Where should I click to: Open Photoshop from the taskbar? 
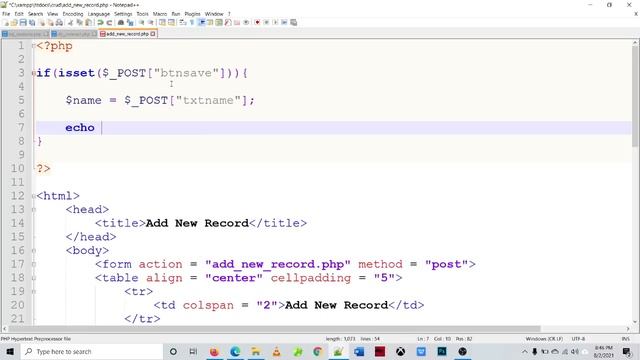pyautogui.click(x=442, y=351)
